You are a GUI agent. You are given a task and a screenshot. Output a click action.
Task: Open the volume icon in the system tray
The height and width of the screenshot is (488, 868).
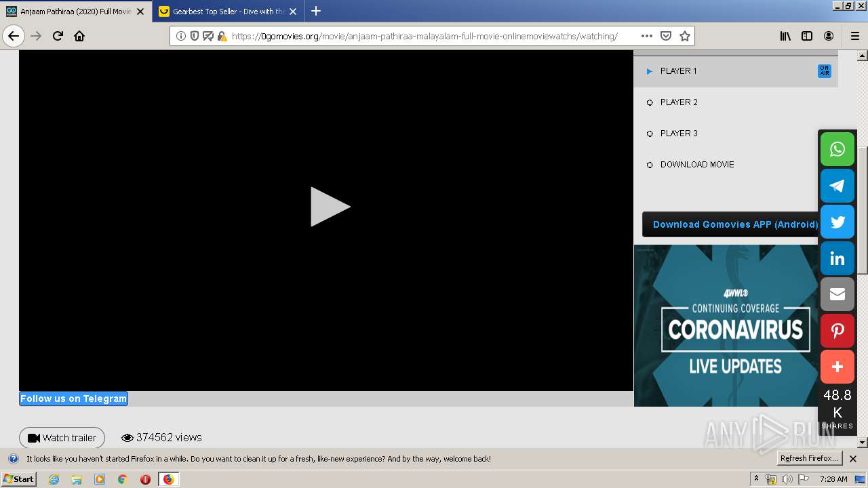[x=787, y=479]
